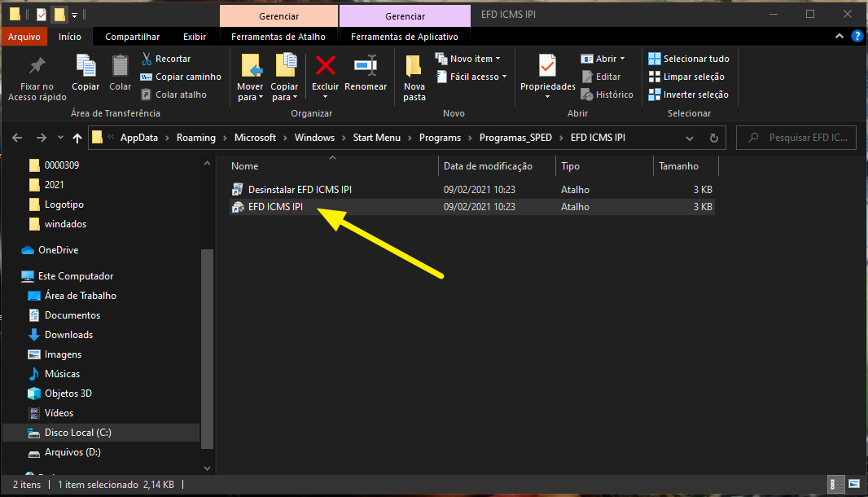Viewport: 868px width, 497px height.
Task: Open the help question mark icon
Action: pos(857,37)
